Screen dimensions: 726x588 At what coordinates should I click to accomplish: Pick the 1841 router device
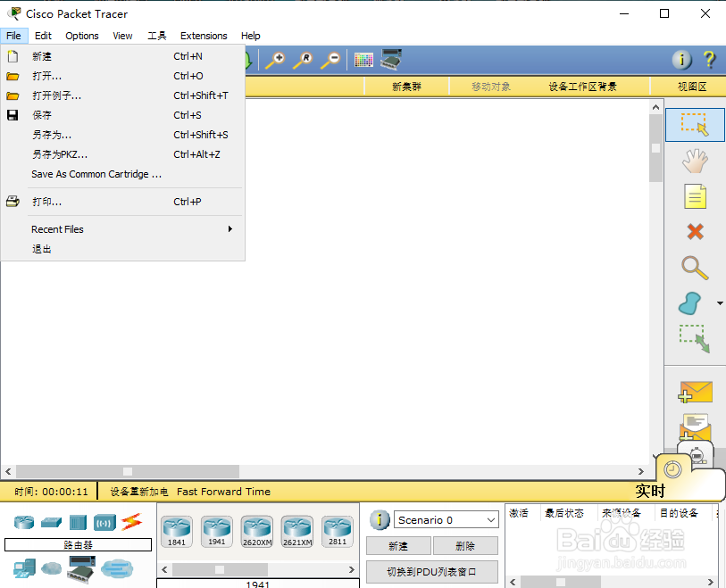point(177,532)
